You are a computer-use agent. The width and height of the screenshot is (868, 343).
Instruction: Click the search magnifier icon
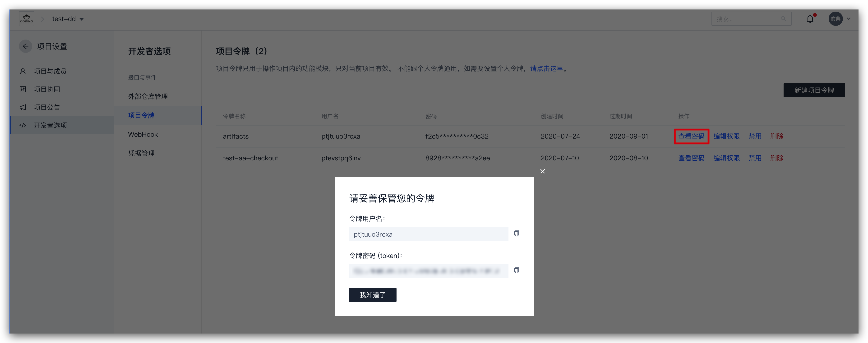pos(783,19)
